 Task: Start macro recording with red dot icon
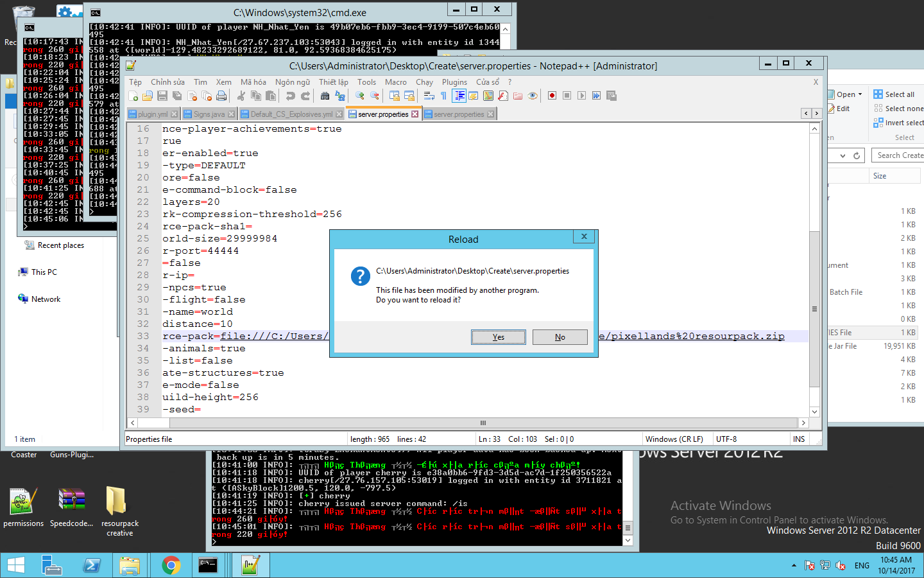coord(552,96)
